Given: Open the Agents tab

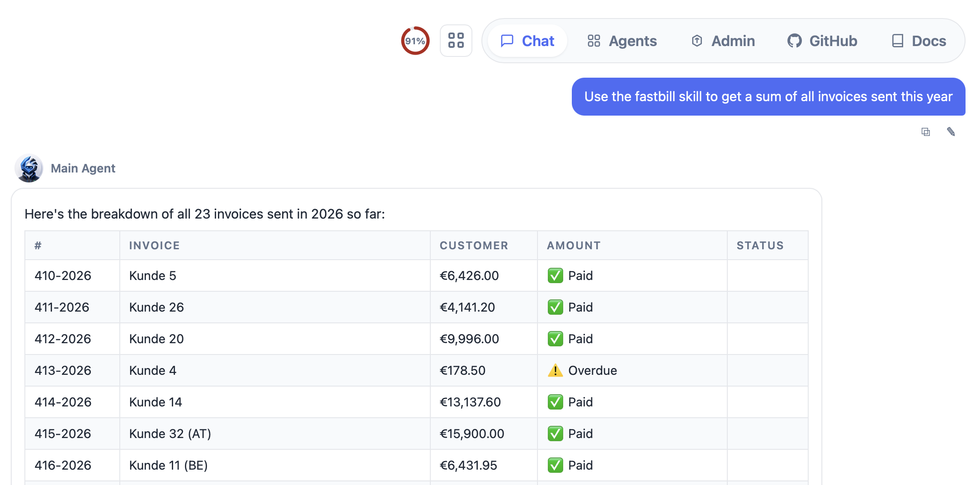Looking at the screenshot, I should [622, 41].
